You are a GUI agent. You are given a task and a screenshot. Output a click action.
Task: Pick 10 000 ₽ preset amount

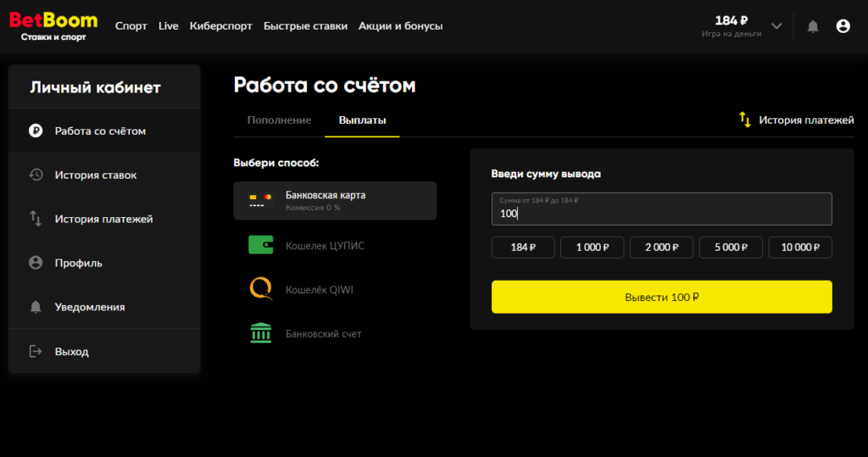pyautogui.click(x=800, y=247)
